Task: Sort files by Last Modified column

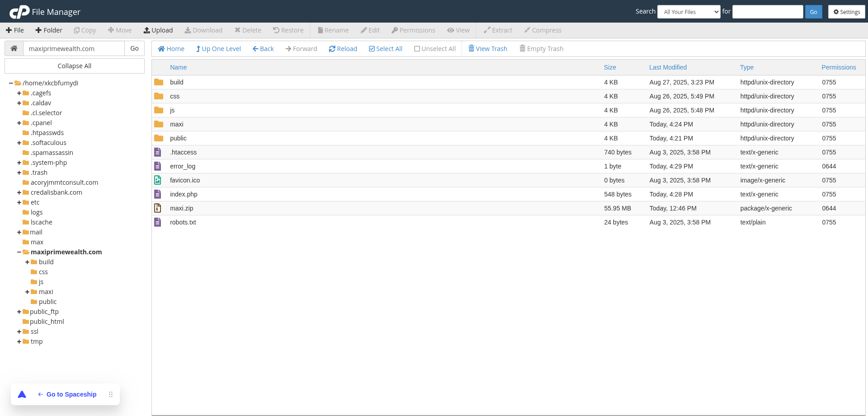Action: 668,67
